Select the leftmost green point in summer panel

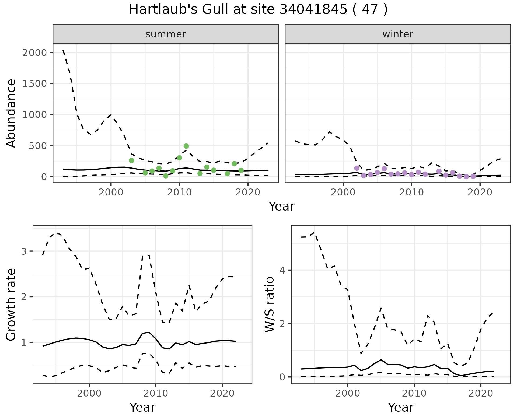pos(131,160)
